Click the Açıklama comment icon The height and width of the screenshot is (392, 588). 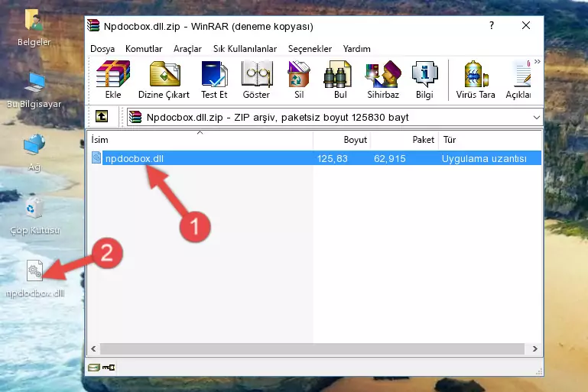[x=518, y=79]
